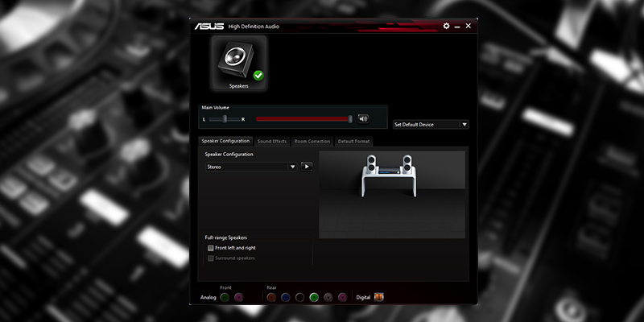
Task: Select the rear orange analog jack
Action: click(x=271, y=297)
